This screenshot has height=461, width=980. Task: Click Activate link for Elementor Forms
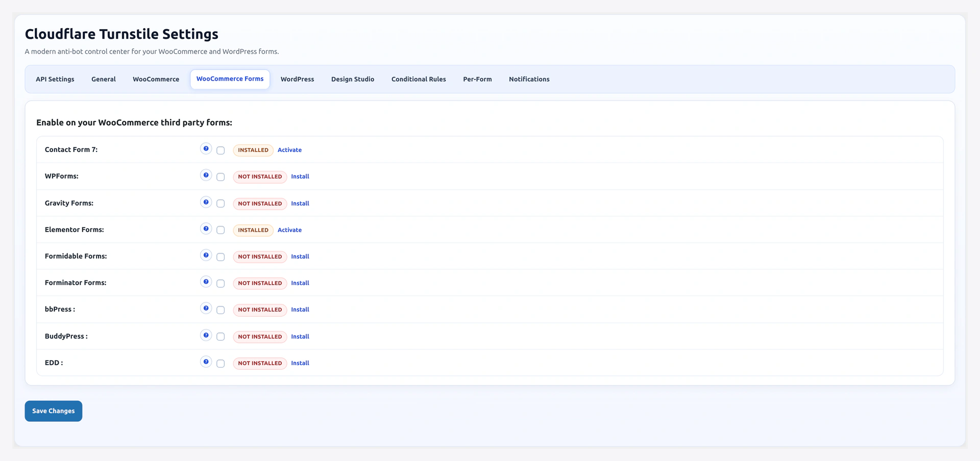pos(289,230)
